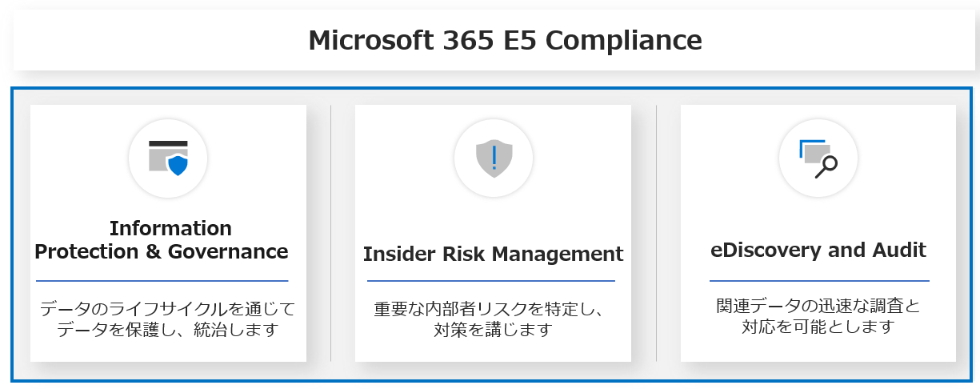The height and width of the screenshot is (389, 980).
Task: Open eDiscovery and Audit heading
Action: pyautogui.click(x=818, y=250)
